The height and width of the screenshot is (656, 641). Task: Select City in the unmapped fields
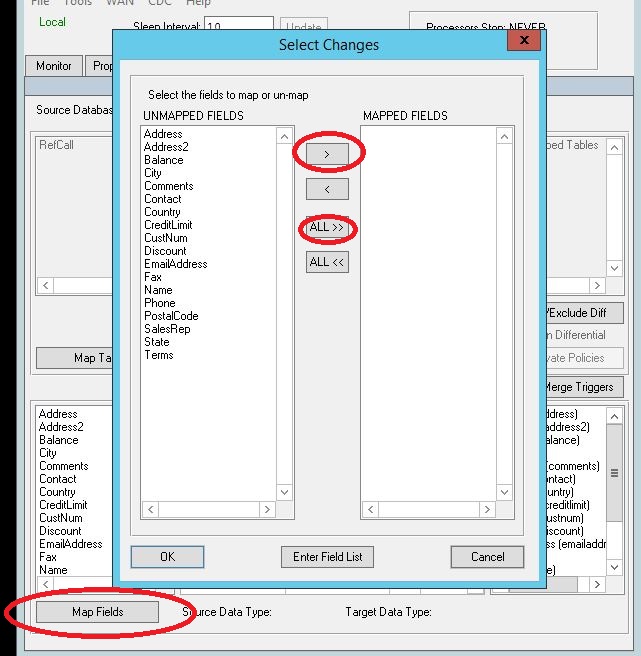click(153, 173)
